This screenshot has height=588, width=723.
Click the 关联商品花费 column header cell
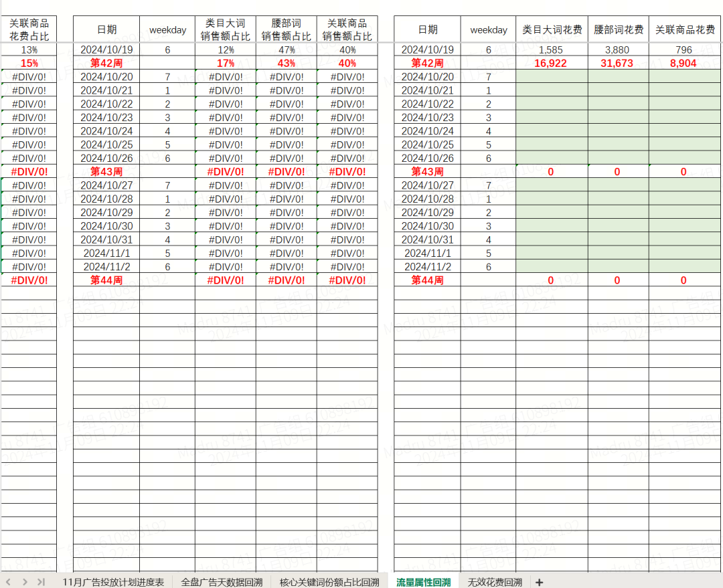pyautogui.click(x=684, y=29)
